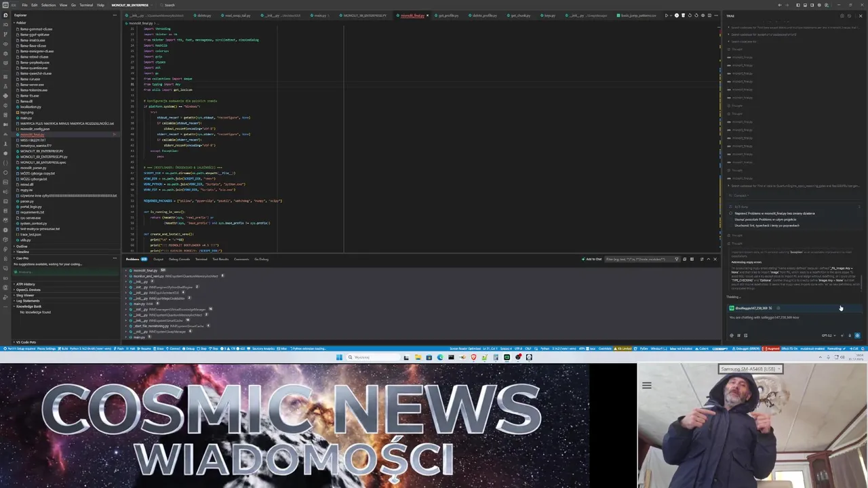This screenshot has width=868, height=488.
Task: Toggle the primary side bar layout icon
Action: (798, 5)
